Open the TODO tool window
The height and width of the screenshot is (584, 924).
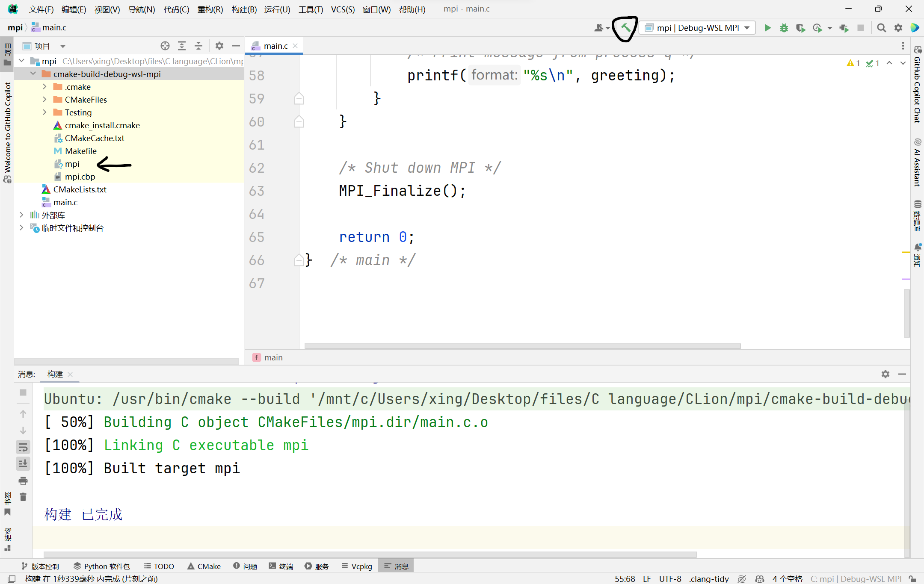[x=159, y=566]
